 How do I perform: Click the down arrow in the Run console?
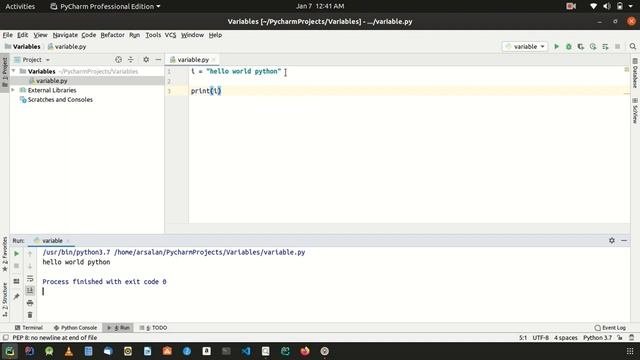tap(30, 266)
